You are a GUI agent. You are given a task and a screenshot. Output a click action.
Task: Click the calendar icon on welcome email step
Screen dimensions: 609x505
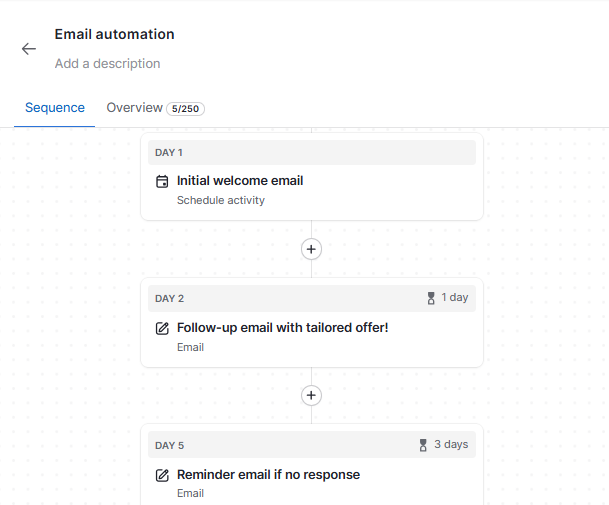[x=162, y=182]
